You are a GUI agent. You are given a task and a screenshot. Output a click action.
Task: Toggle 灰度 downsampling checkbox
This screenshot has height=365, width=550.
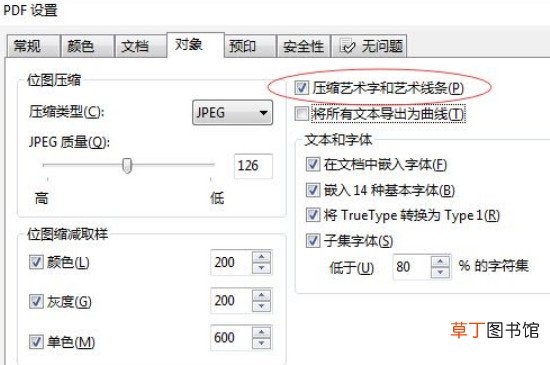[x=36, y=301]
